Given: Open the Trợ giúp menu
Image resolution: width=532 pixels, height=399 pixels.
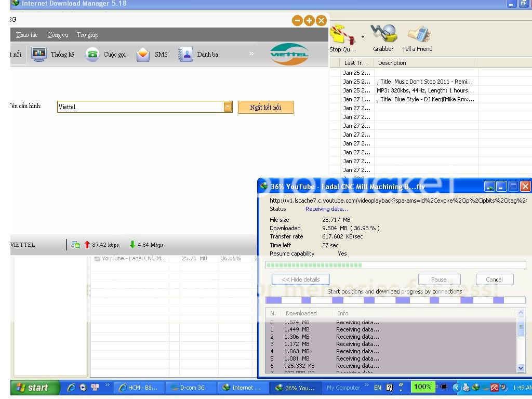Looking at the screenshot, I should [x=87, y=35].
